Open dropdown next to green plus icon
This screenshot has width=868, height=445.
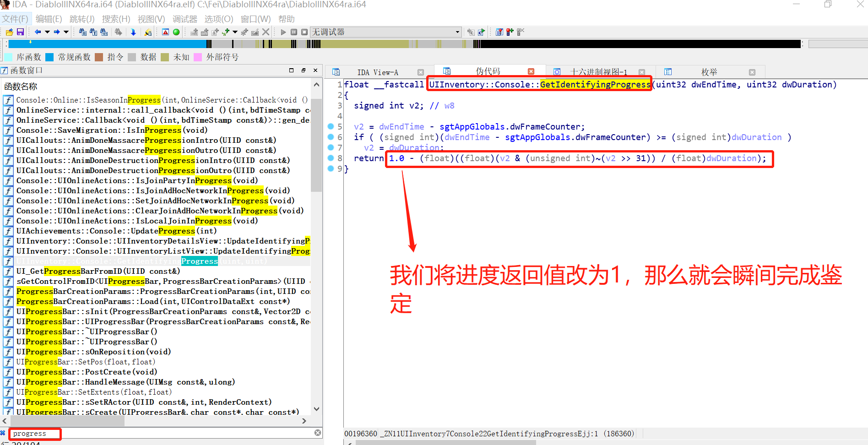click(235, 32)
